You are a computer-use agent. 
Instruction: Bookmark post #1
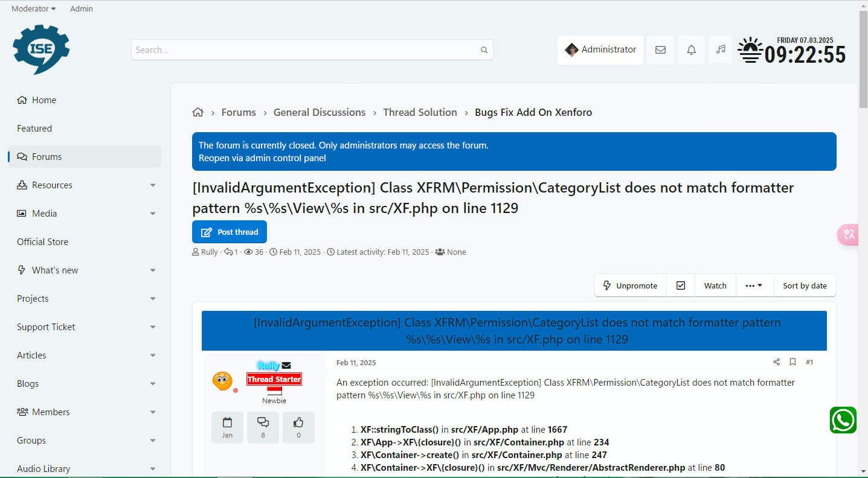click(x=792, y=362)
